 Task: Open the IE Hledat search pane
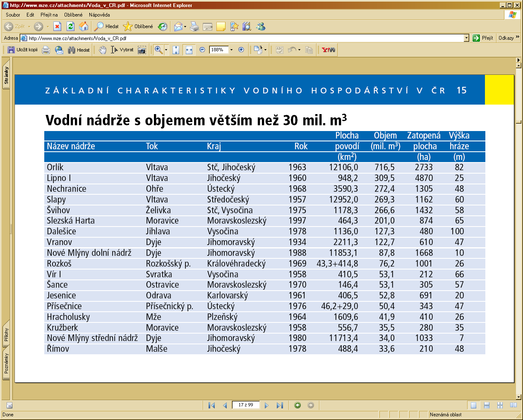pyautogui.click(x=106, y=26)
